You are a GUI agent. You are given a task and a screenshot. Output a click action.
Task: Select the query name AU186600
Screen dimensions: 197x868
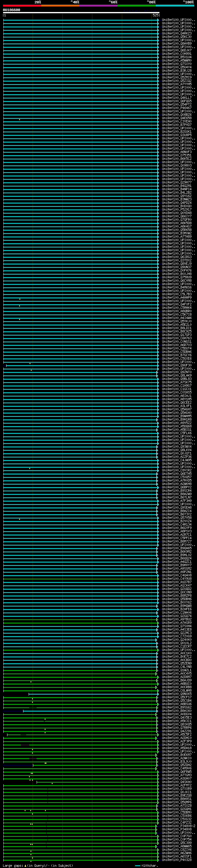click(11, 10)
